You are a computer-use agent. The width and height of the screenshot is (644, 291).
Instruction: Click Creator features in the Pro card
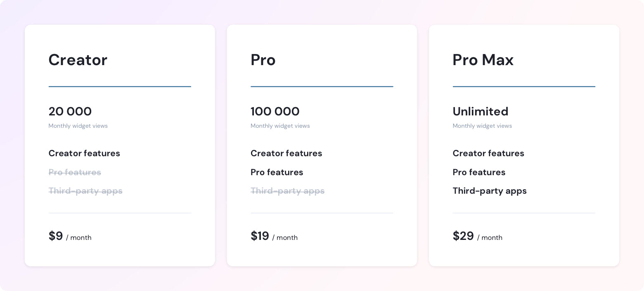tap(286, 153)
